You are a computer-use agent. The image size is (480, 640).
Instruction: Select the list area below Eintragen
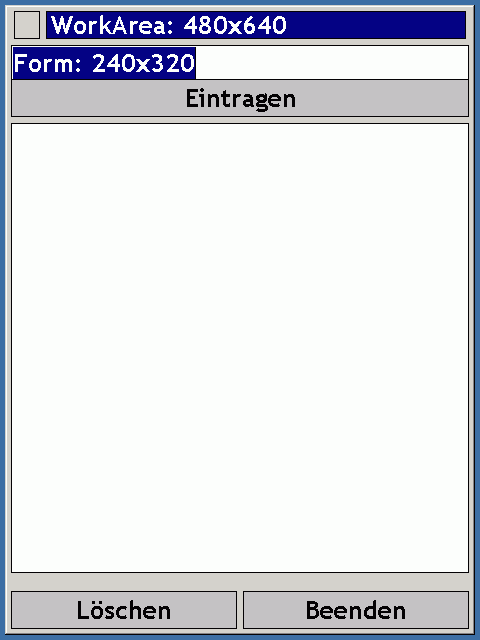[x=240, y=348]
